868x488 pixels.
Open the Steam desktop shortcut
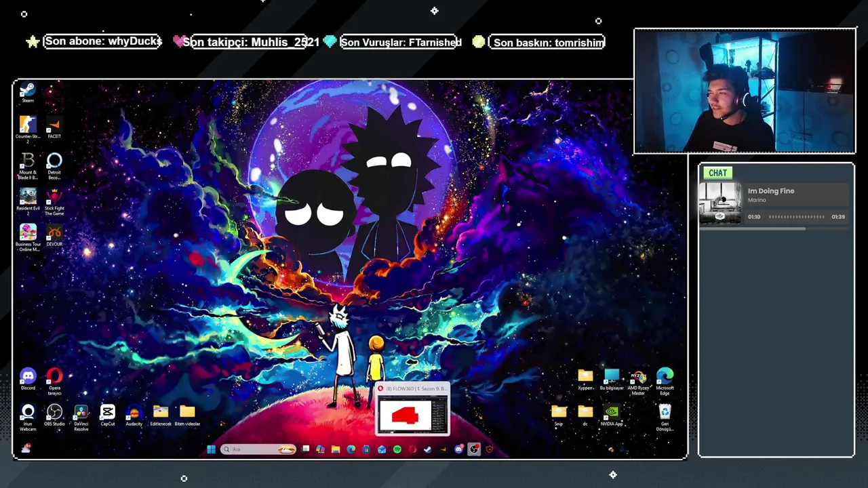(28, 92)
